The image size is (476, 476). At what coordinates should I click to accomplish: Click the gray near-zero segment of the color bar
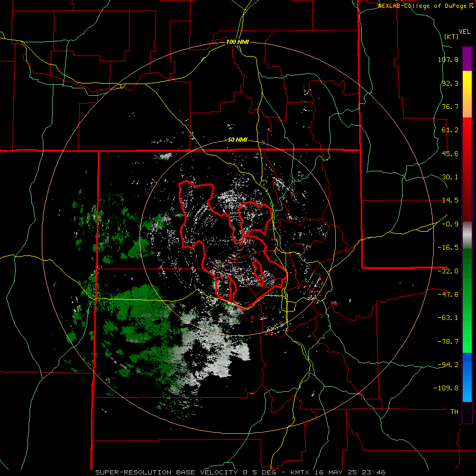point(467,235)
